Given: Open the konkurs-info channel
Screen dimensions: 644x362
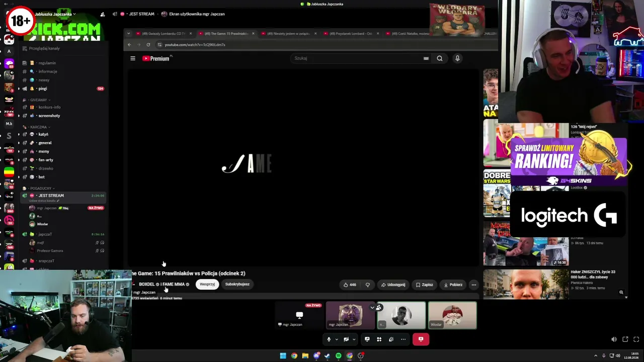Looking at the screenshot, I should point(49,107).
